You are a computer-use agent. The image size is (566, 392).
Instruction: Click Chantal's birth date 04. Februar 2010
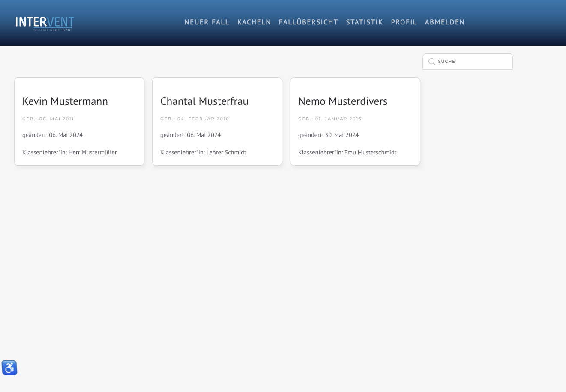(195, 119)
